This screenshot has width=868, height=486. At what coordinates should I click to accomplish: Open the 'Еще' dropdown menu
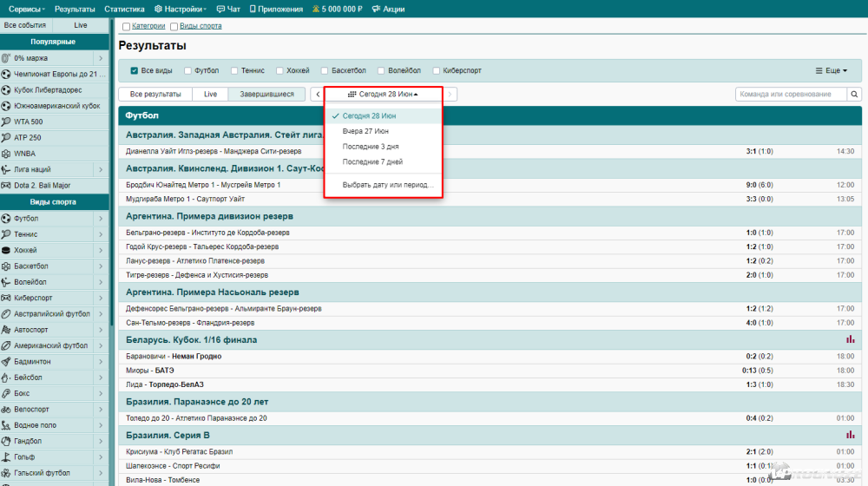point(832,71)
